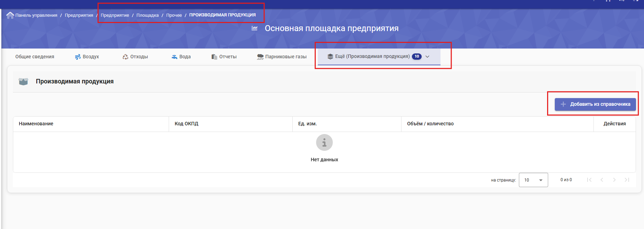Open Ещё (Производимая продукция) tab
Viewport: 644px width, 229px height.
click(379, 57)
